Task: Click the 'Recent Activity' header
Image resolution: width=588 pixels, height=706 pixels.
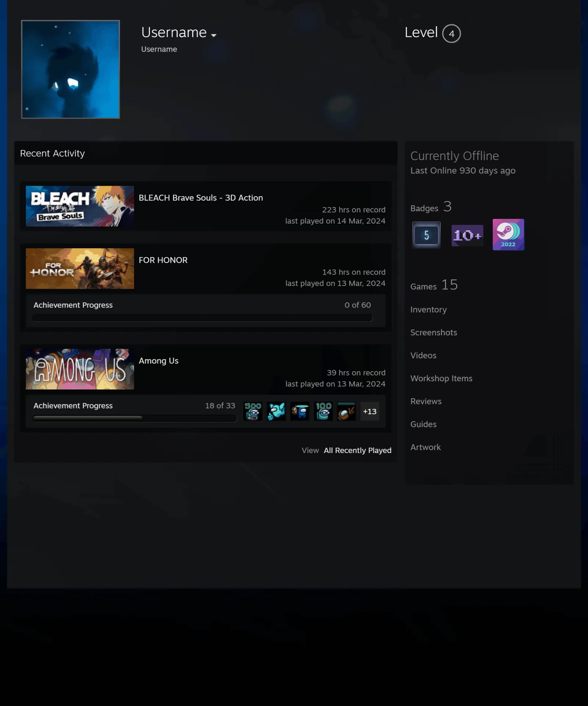Action: point(52,153)
